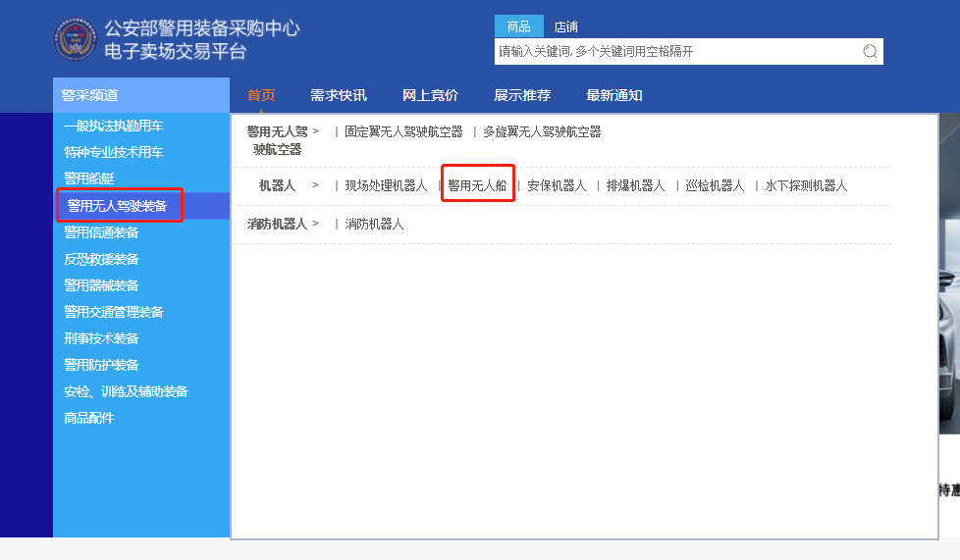This screenshot has width=960, height=560.
Task: Open the 固定翼无人驾驶航空器 link
Action: 402,131
